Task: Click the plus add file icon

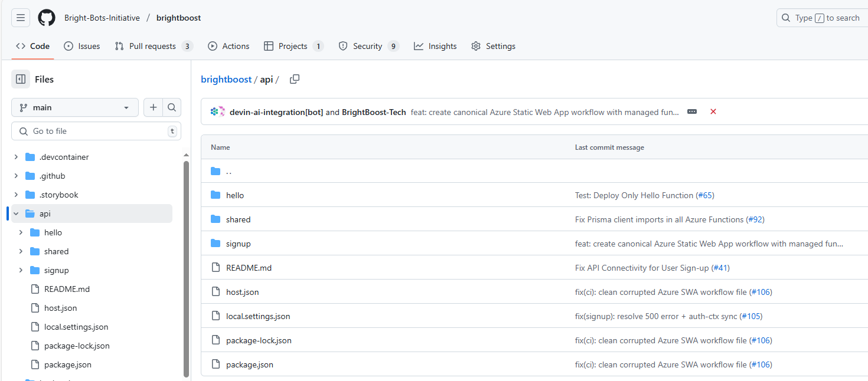Action: tap(154, 107)
